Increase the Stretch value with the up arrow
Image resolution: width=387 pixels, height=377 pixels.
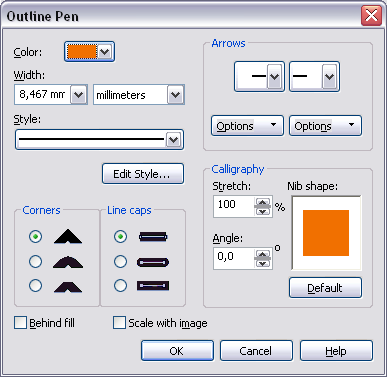pos(263,202)
